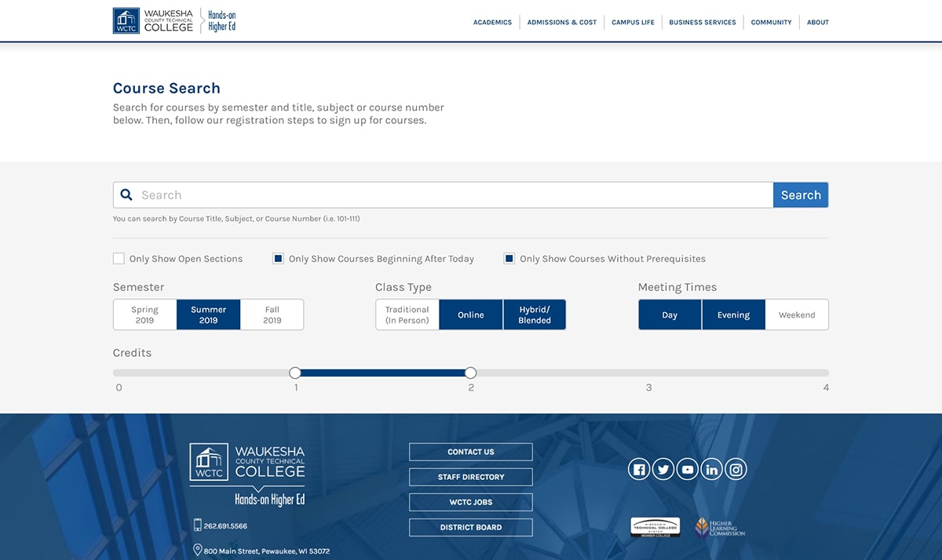Enable Only Show Open Sections checkbox

119,259
